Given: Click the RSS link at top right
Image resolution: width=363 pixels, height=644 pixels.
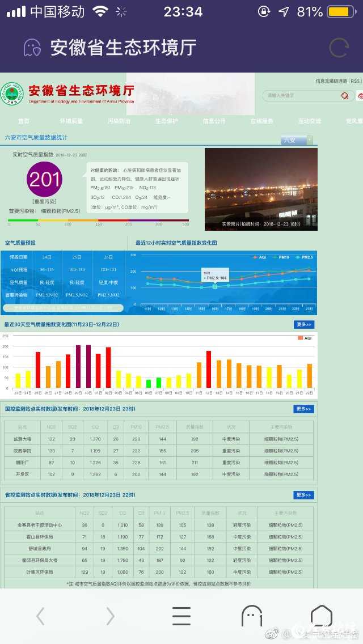Looking at the screenshot, I should point(354,82).
